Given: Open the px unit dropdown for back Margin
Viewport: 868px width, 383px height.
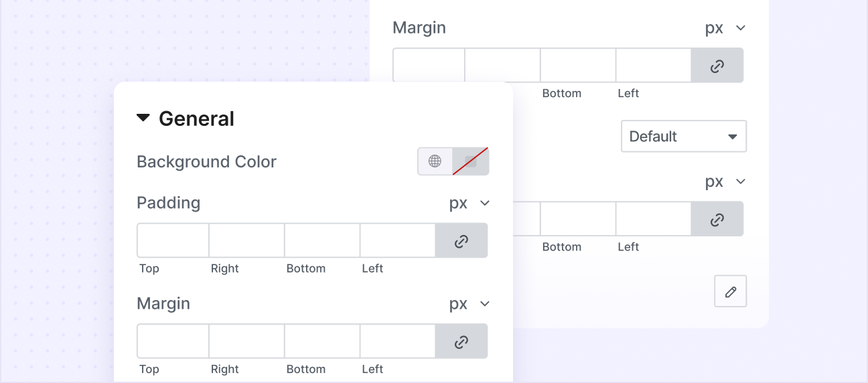Looking at the screenshot, I should click(725, 28).
